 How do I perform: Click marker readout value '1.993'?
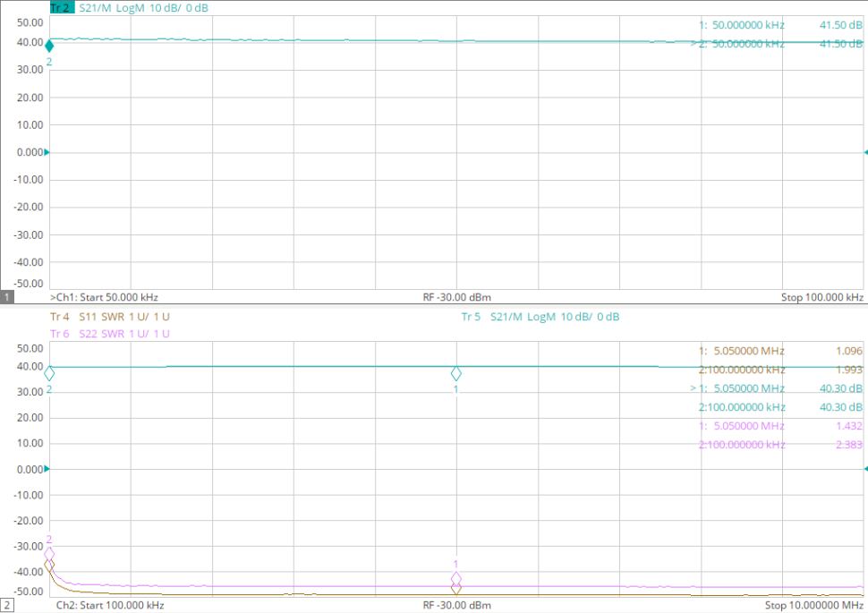point(849,370)
